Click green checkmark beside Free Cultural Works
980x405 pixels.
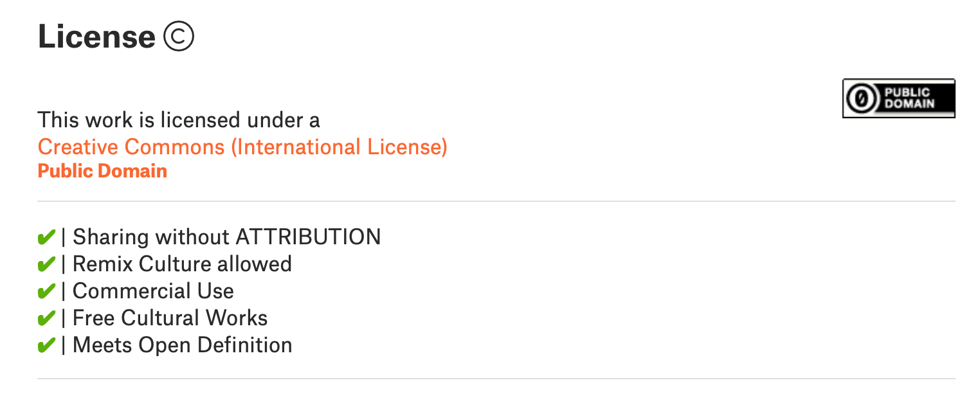click(46, 319)
